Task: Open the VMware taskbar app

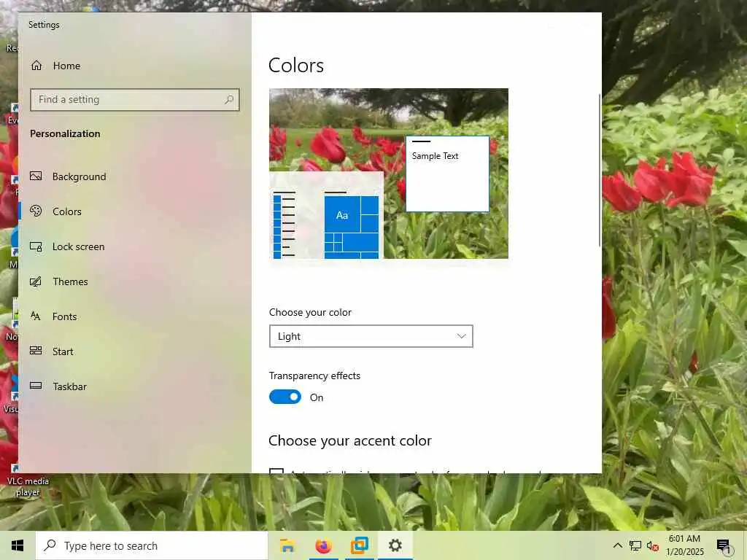Action: tap(359, 545)
